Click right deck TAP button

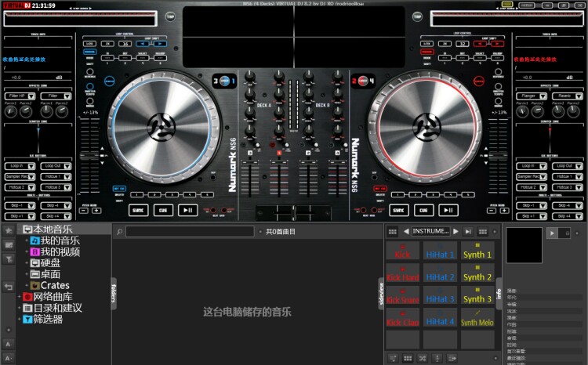(x=417, y=16)
